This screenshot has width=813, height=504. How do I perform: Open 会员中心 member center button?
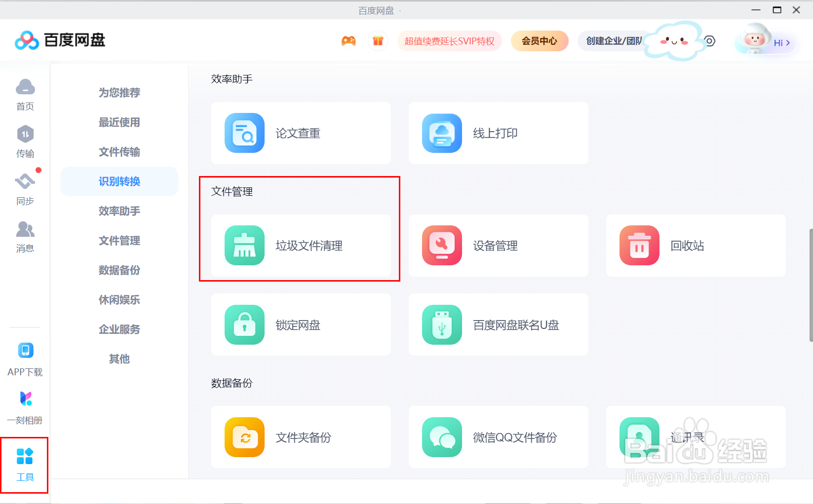tap(539, 41)
